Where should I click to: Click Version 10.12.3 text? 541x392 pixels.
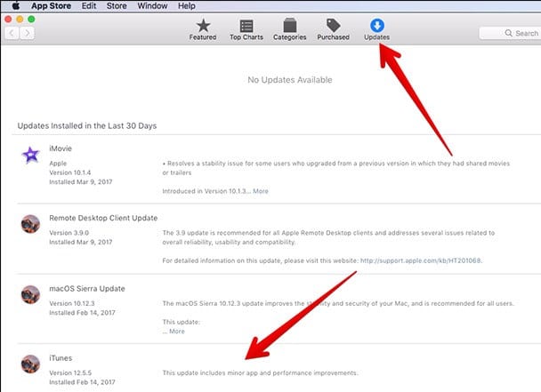tap(72, 303)
